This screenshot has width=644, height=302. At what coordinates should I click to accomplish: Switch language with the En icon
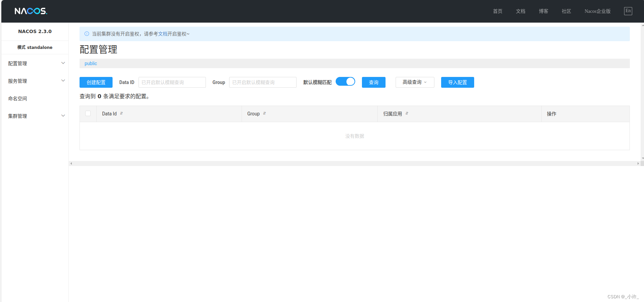point(628,11)
